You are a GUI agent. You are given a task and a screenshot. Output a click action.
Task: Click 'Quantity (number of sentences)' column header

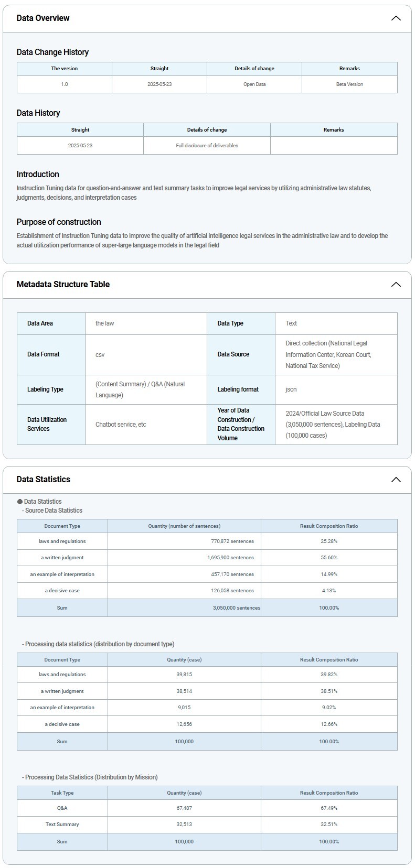[x=184, y=526]
